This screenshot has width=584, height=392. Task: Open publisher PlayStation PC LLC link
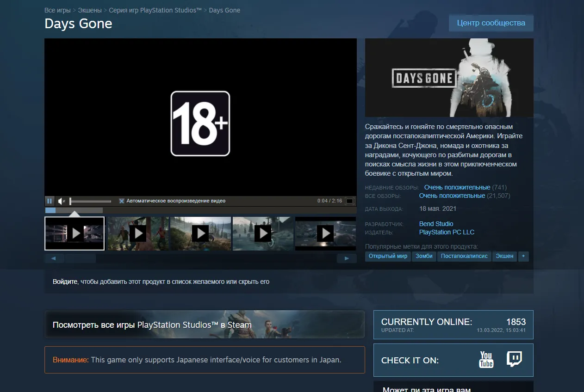[x=447, y=232]
